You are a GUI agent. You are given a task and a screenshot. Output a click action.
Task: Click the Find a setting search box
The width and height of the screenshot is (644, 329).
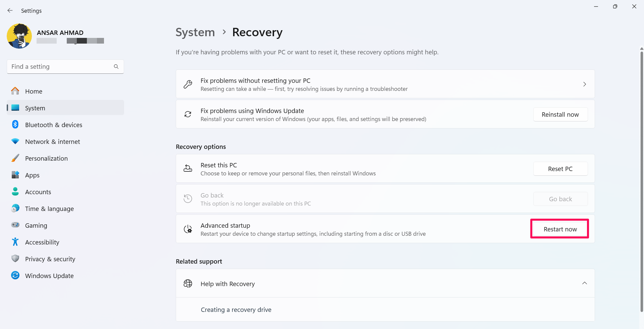[65, 67]
